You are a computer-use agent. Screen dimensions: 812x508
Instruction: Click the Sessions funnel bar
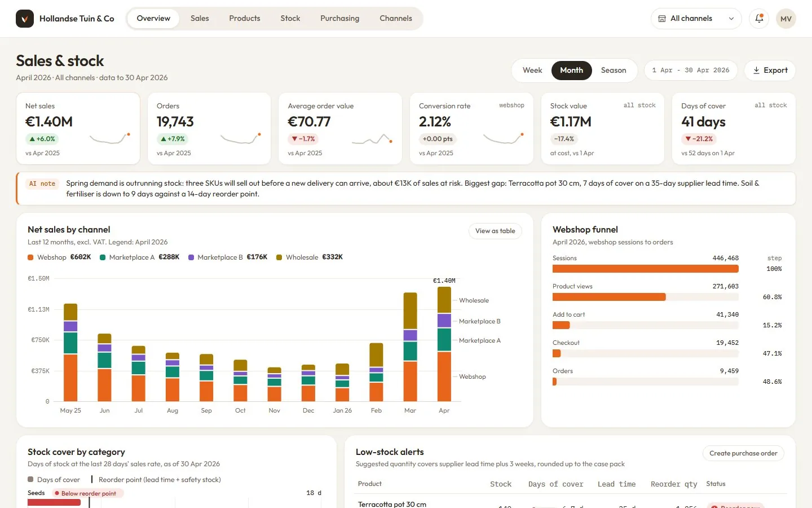pyautogui.click(x=646, y=269)
